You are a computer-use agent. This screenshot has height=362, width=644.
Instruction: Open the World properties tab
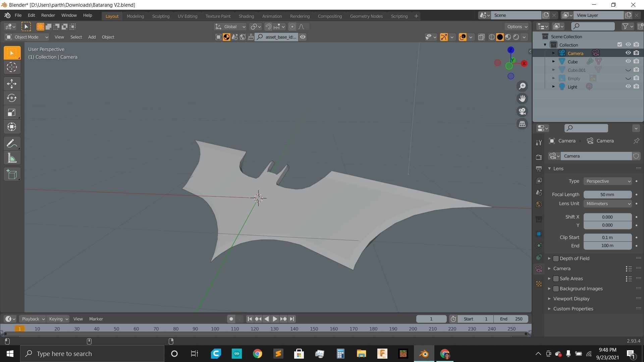[539, 204]
